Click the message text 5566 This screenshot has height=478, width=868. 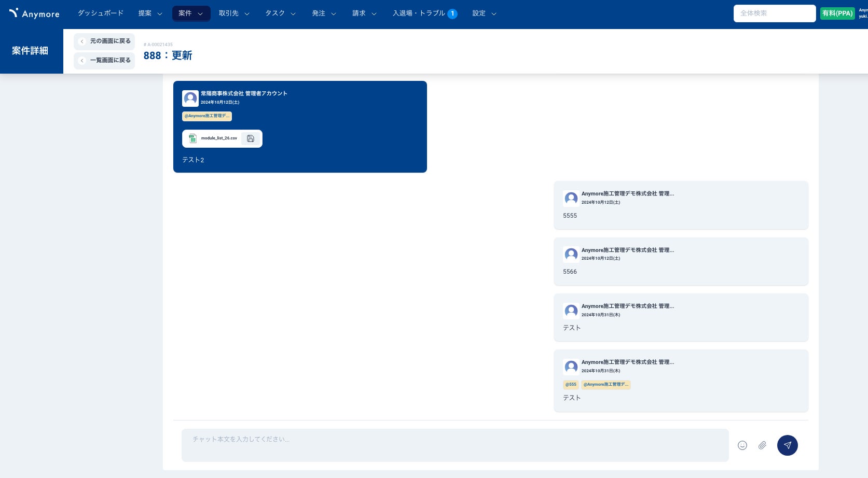[570, 272]
